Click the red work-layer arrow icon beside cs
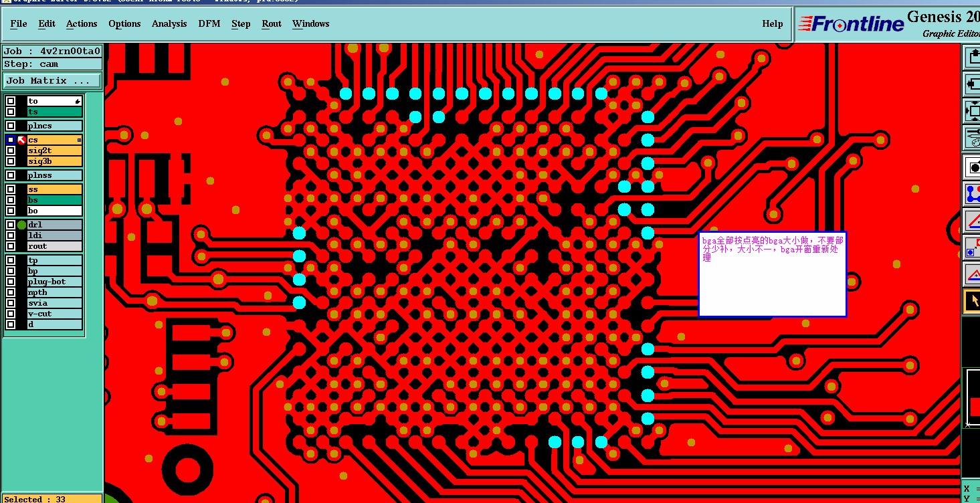The height and width of the screenshot is (503, 980). tap(21, 140)
